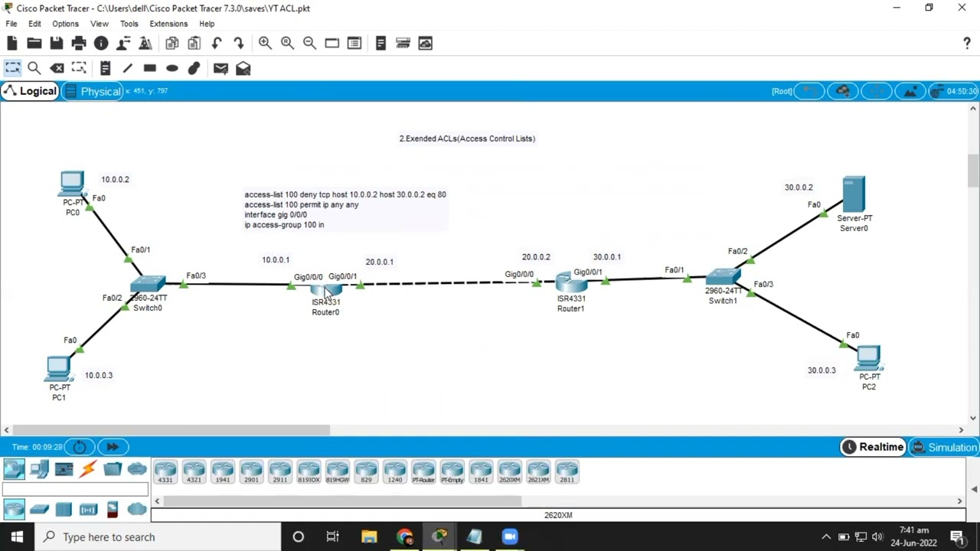The width and height of the screenshot is (980, 551).
Task: Add a Complex PDU open envelope
Action: click(243, 69)
